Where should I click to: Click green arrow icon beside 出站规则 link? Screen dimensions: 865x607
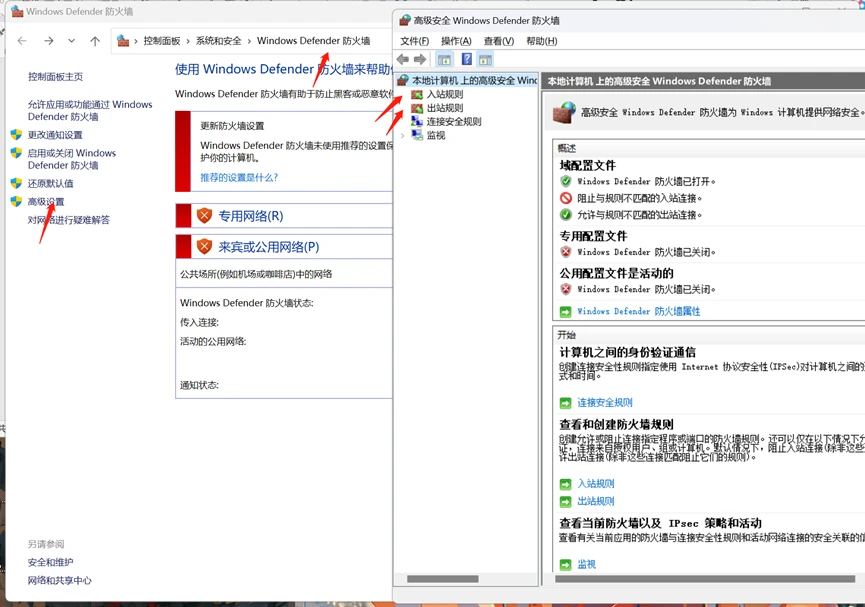tap(565, 502)
